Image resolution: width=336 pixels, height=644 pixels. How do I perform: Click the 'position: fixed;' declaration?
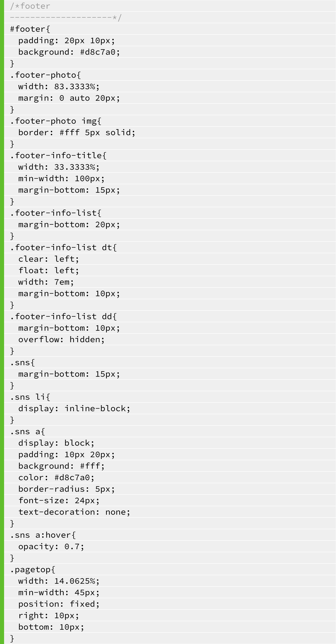59,604
